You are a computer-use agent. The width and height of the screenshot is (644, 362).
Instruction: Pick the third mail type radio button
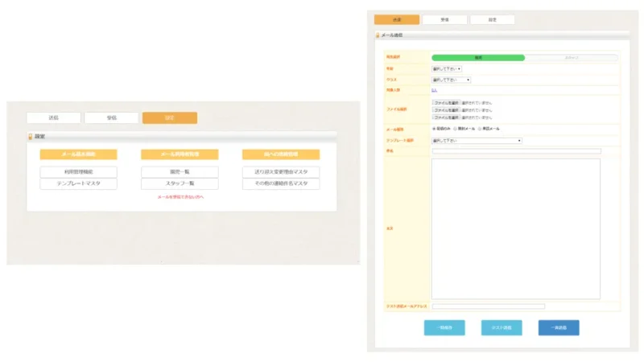(481, 129)
